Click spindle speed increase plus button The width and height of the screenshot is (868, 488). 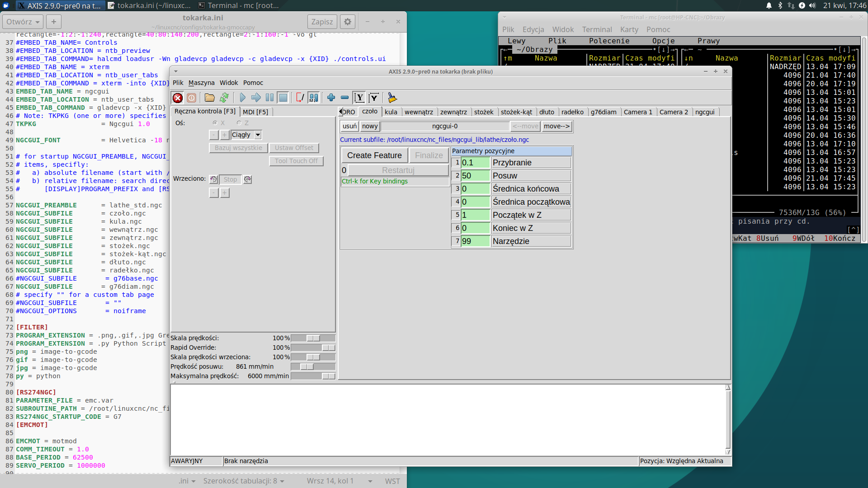(224, 193)
